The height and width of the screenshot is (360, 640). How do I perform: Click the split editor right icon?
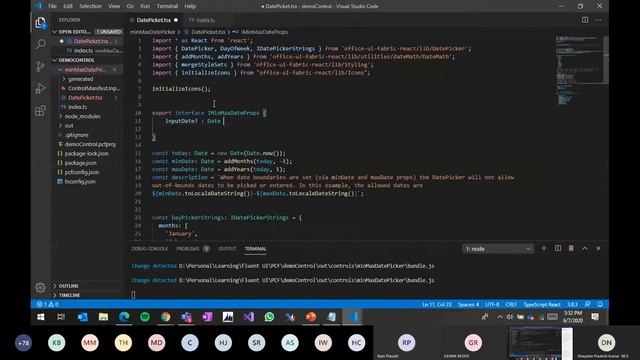pyautogui.click(x=585, y=20)
